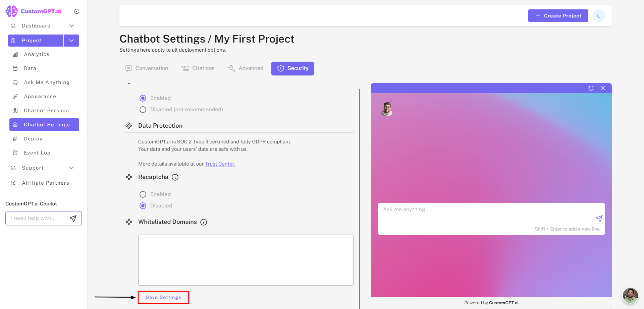Toggle sidebar collapse circle icon
The height and width of the screenshot is (309, 644).
click(x=77, y=11)
